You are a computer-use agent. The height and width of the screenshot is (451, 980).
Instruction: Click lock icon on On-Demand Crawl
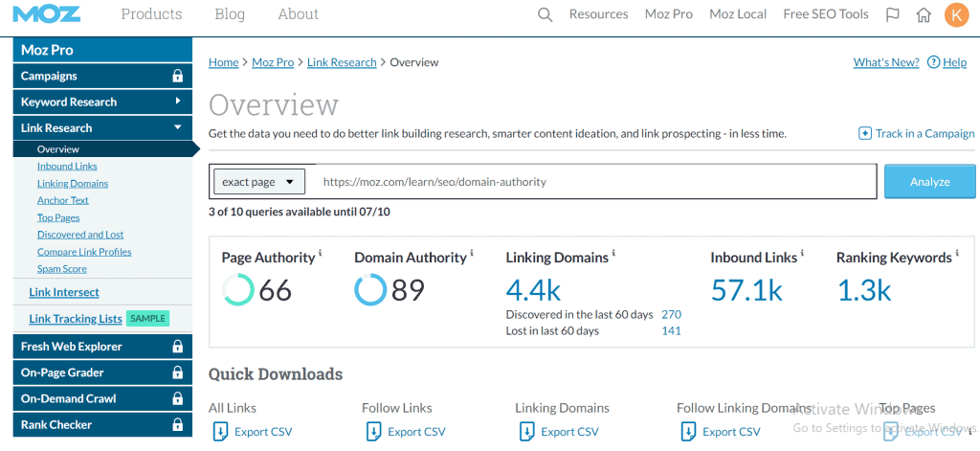click(x=177, y=398)
